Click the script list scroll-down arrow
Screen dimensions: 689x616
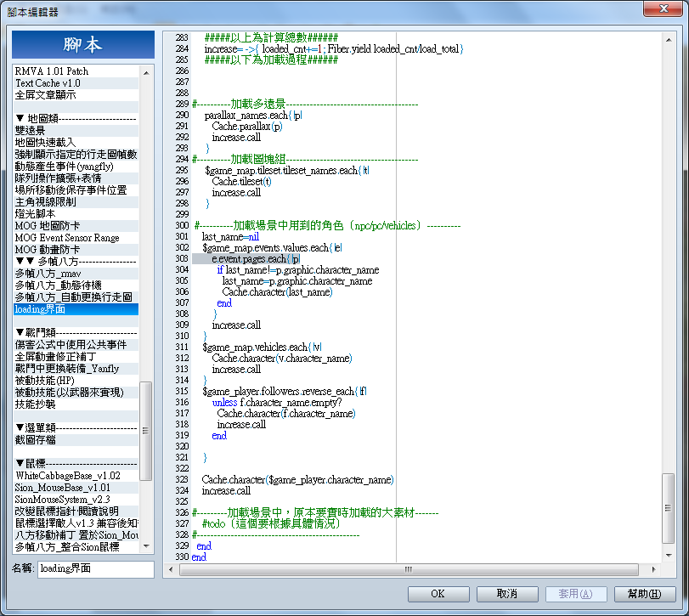click(x=146, y=546)
